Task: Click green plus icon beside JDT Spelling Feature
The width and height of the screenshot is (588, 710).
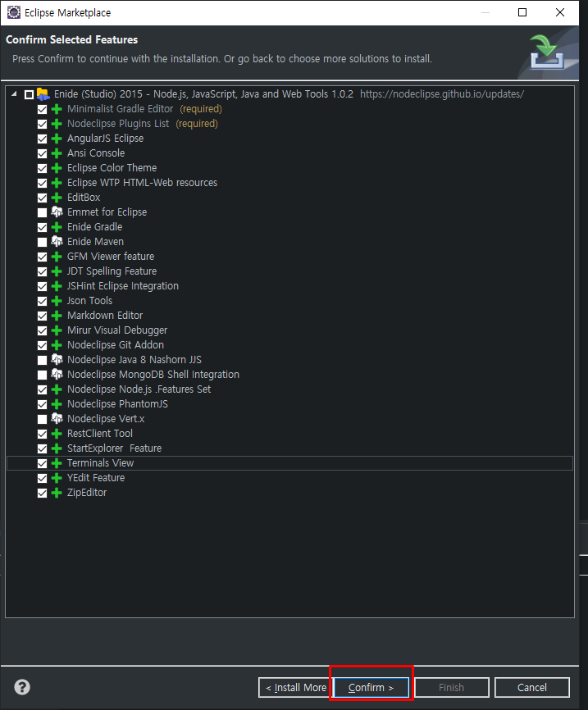Action: [x=57, y=271]
